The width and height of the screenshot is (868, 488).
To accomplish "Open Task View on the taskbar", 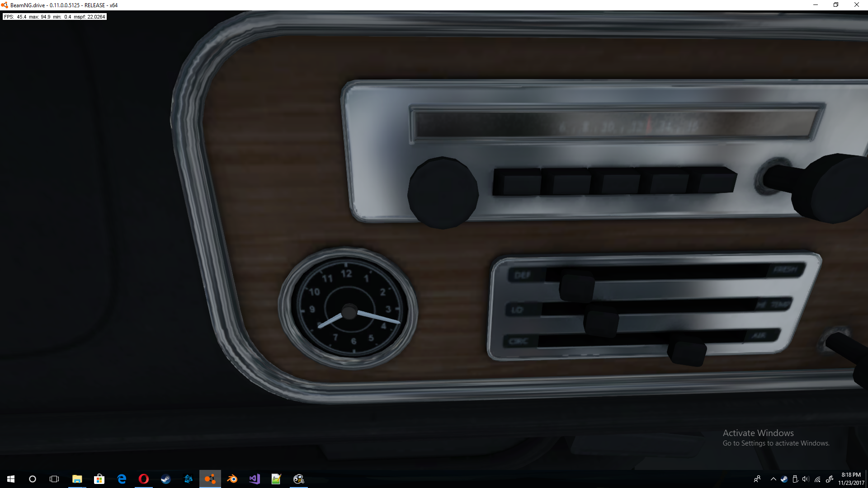I will point(54,479).
